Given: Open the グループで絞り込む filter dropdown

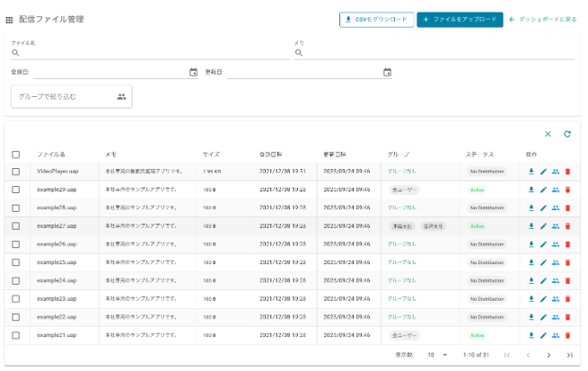Looking at the screenshot, I should coord(72,96).
